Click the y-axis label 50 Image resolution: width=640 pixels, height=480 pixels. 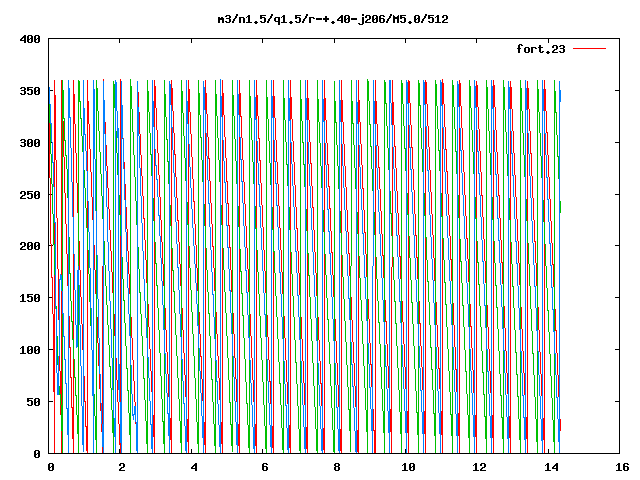(33, 402)
